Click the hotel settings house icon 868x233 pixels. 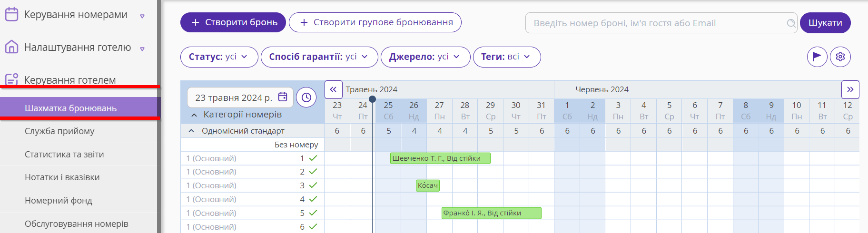[x=12, y=47]
